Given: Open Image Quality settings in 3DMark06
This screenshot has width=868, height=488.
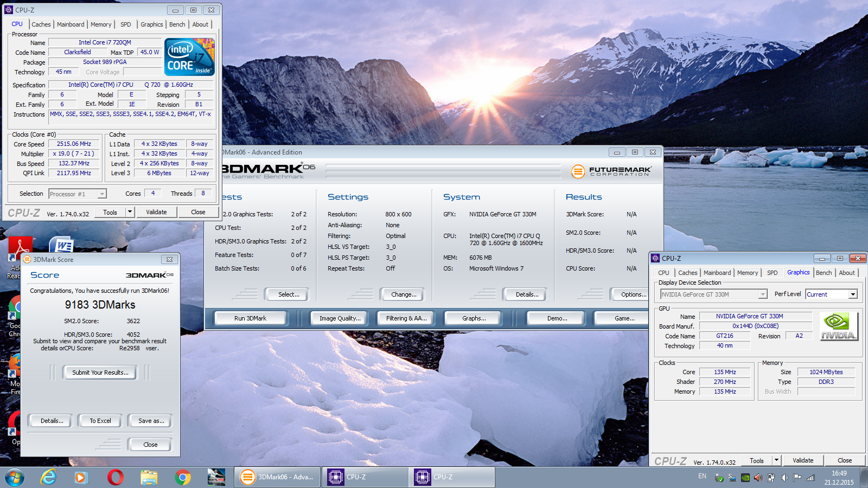Looking at the screenshot, I should [340, 318].
